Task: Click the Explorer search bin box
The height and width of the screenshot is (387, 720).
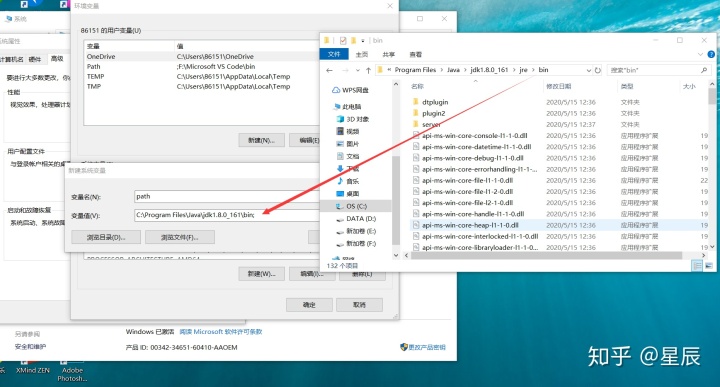Action: [658, 70]
